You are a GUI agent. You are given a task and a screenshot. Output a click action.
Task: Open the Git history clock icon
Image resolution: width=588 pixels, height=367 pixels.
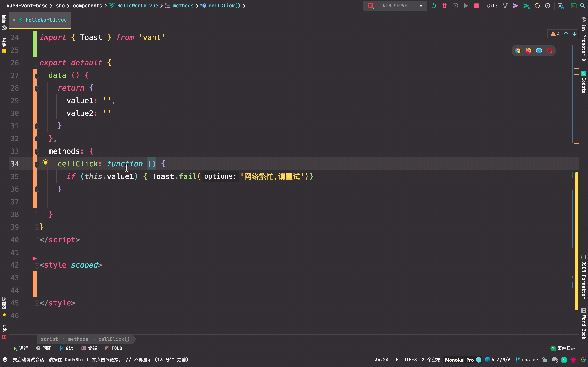pos(537,6)
